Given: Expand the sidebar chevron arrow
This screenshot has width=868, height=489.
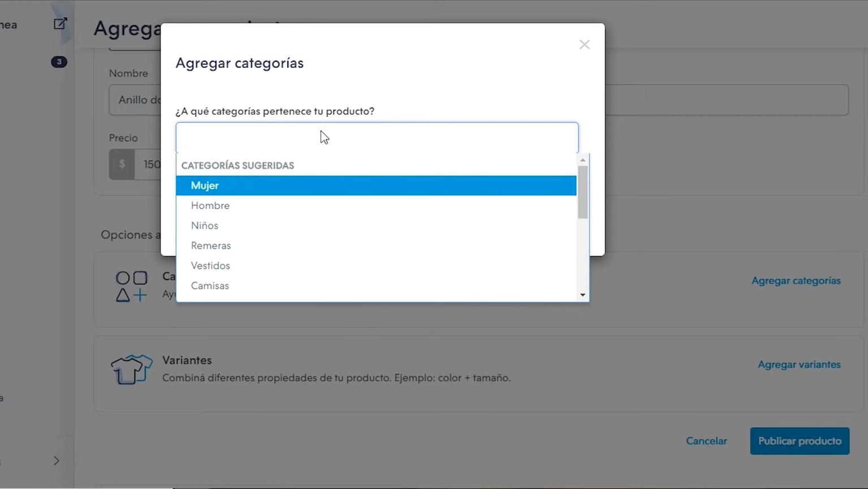Looking at the screenshot, I should tap(56, 461).
